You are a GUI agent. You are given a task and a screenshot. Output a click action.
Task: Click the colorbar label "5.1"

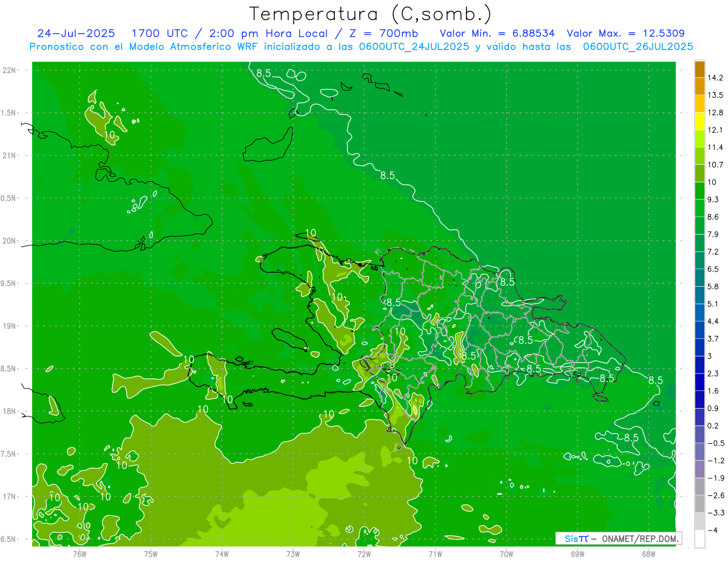coord(713,304)
